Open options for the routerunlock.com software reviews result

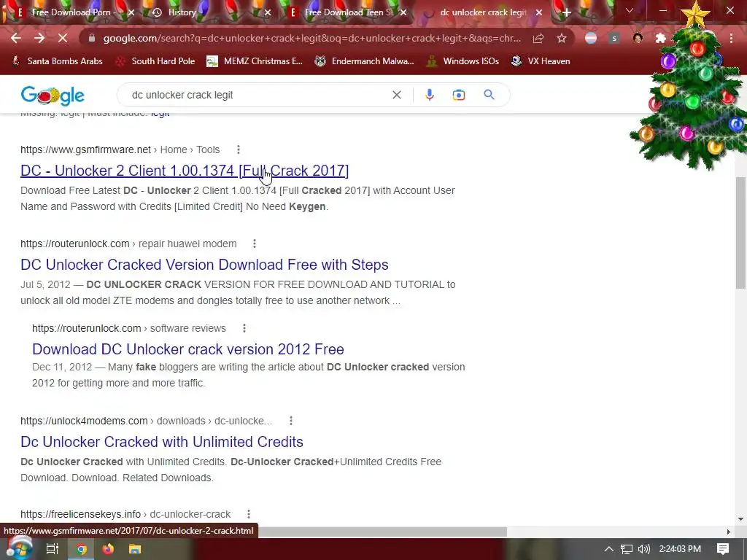[x=244, y=328]
